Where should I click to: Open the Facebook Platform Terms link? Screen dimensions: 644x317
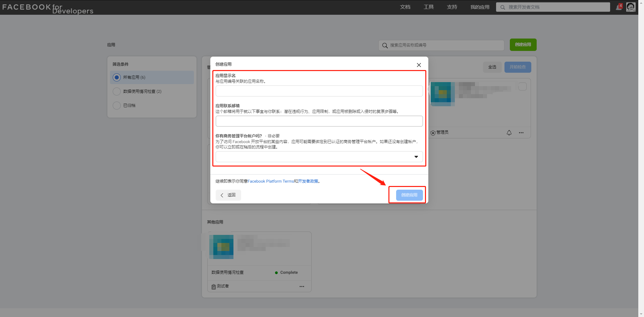pyautogui.click(x=271, y=181)
